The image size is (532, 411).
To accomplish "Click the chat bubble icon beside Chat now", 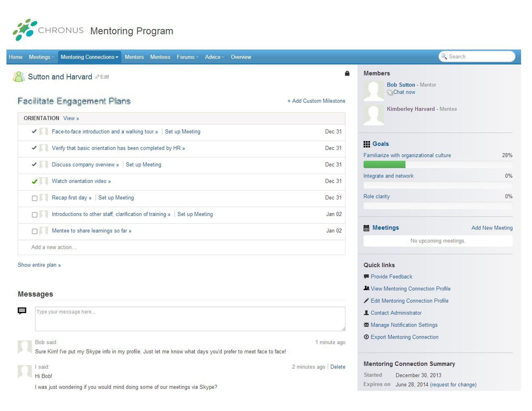I will pos(390,93).
